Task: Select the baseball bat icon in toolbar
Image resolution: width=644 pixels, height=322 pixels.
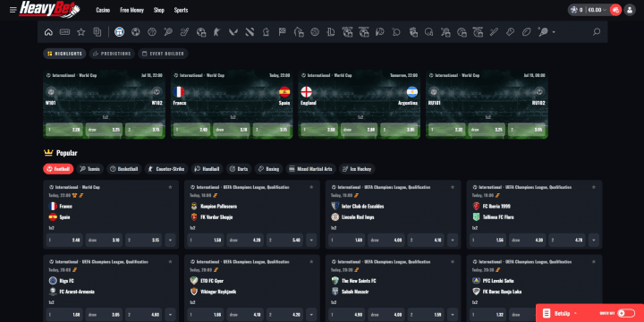Action: 494,32
